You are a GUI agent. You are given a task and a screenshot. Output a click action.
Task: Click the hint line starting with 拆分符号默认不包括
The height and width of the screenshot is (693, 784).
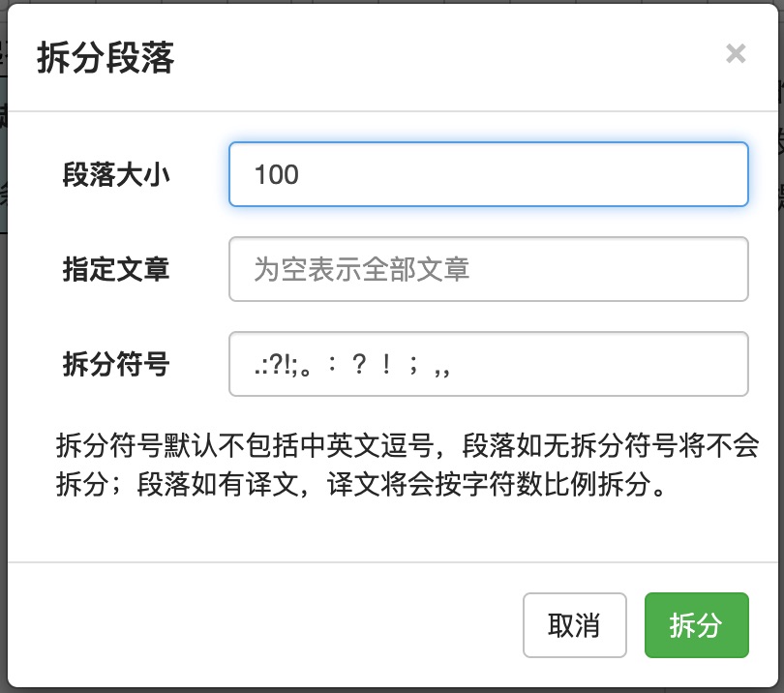tap(407, 445)
